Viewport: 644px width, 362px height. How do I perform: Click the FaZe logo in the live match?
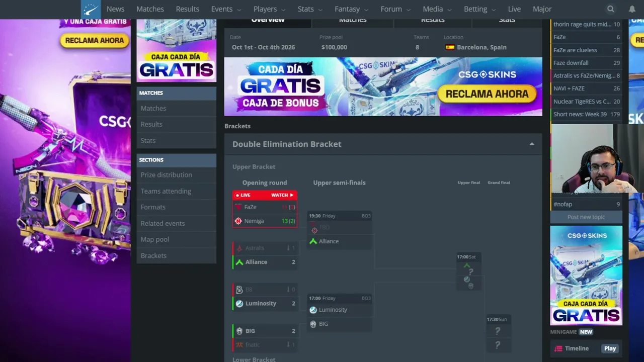click(238, 207)
